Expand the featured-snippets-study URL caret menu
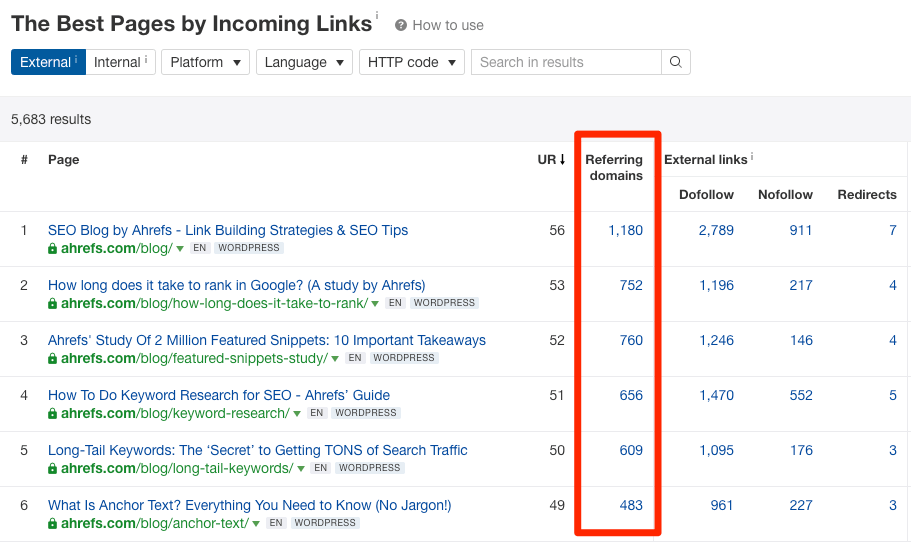The height and width of the screenshot is (542, 911). tap(335, 358)
